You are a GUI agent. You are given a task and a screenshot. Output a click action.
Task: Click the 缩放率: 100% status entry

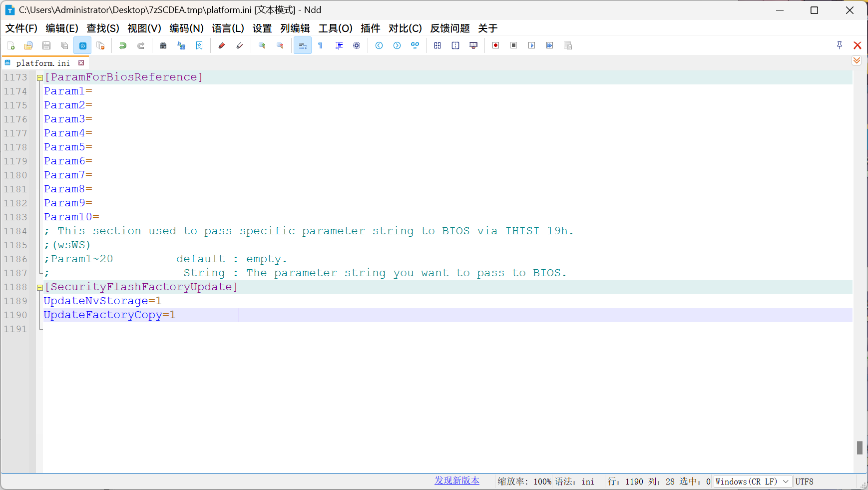click(x=524, y=482)
